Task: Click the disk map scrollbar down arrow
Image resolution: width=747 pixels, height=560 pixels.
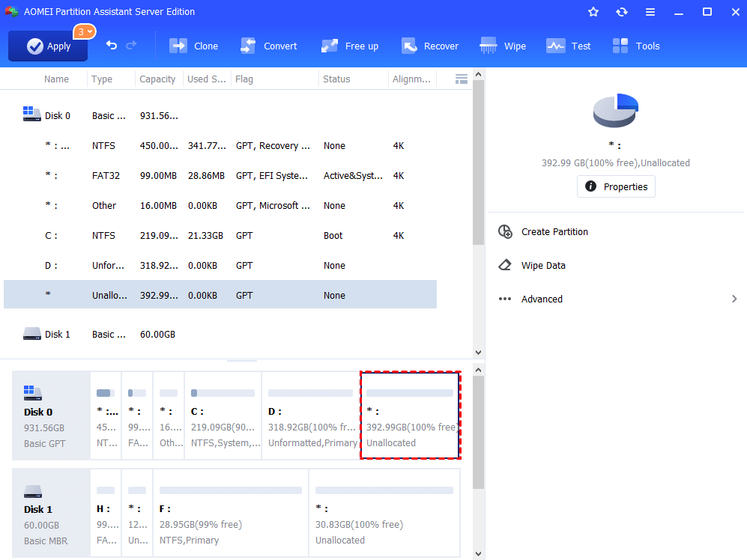Action: [478, 554]
